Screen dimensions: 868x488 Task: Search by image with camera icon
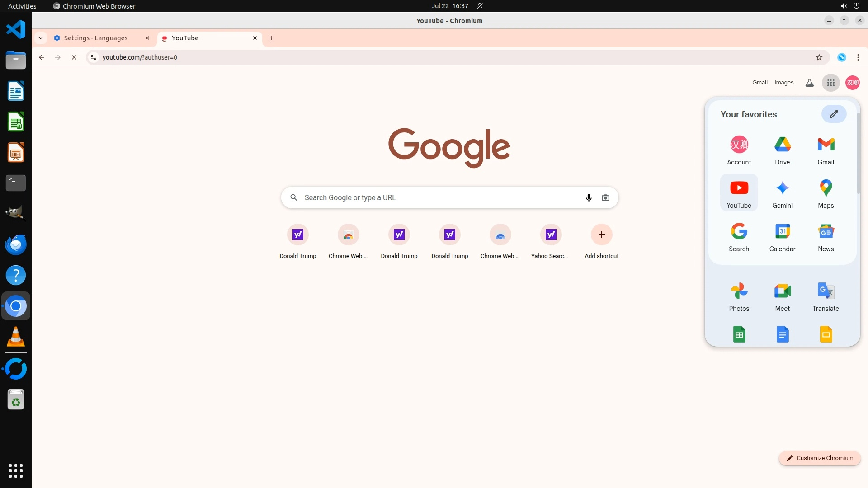(605, 197)
